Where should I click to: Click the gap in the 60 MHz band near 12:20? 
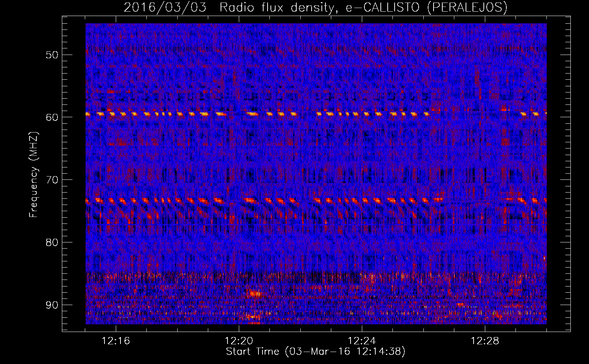[236, 114]
